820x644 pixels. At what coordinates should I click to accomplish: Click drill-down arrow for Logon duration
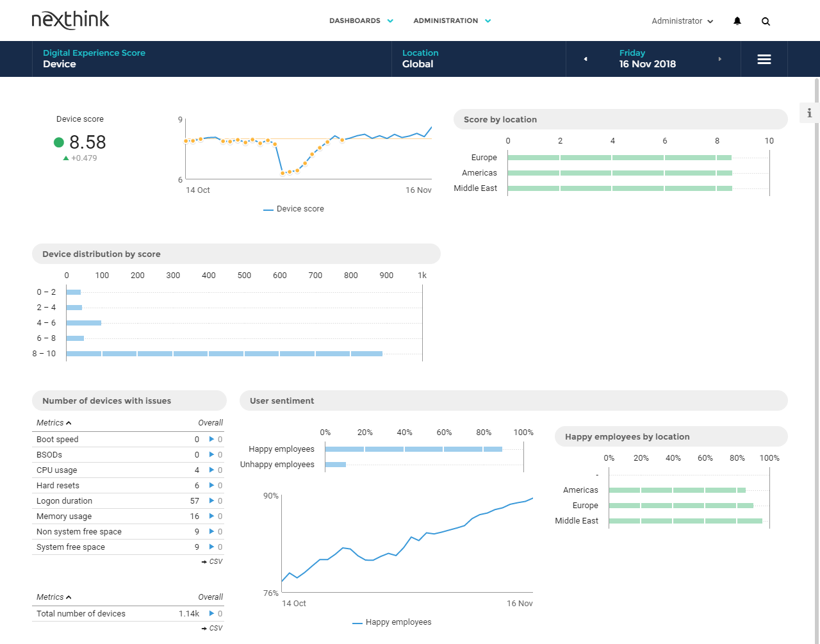[x=212, y=501]
